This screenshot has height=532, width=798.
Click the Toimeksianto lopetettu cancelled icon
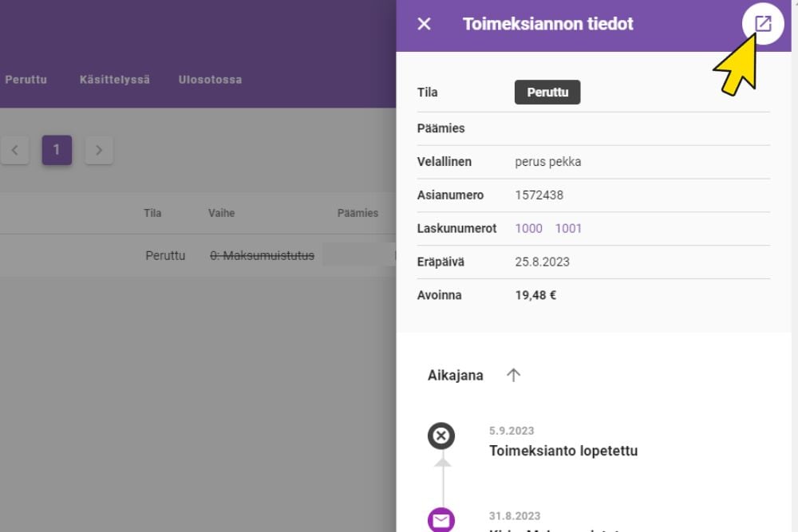click(441, 435)
